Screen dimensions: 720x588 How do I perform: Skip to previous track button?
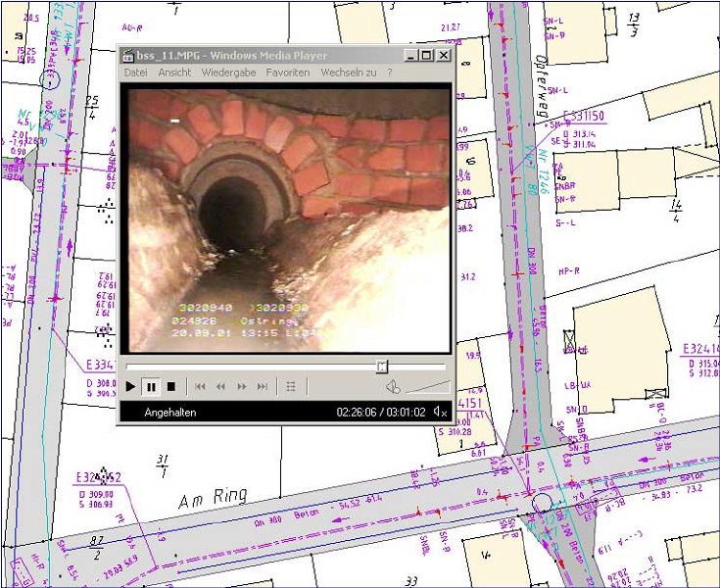200,387
